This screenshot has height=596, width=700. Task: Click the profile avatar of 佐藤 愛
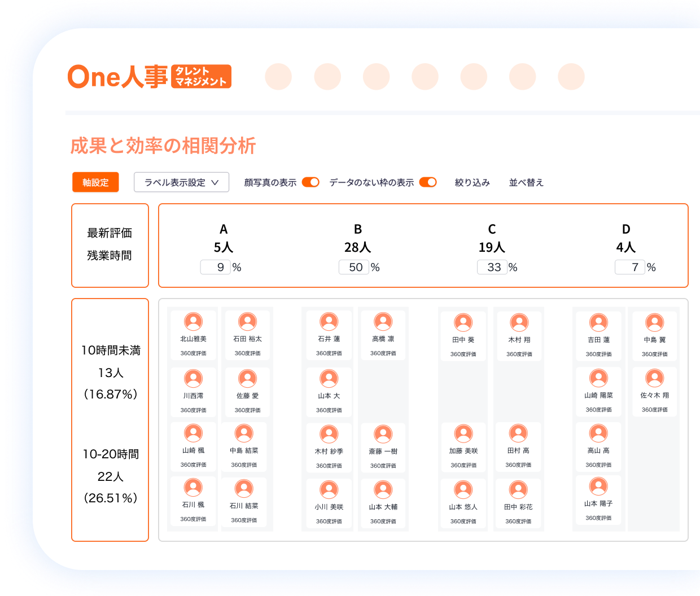click(248, 379)
